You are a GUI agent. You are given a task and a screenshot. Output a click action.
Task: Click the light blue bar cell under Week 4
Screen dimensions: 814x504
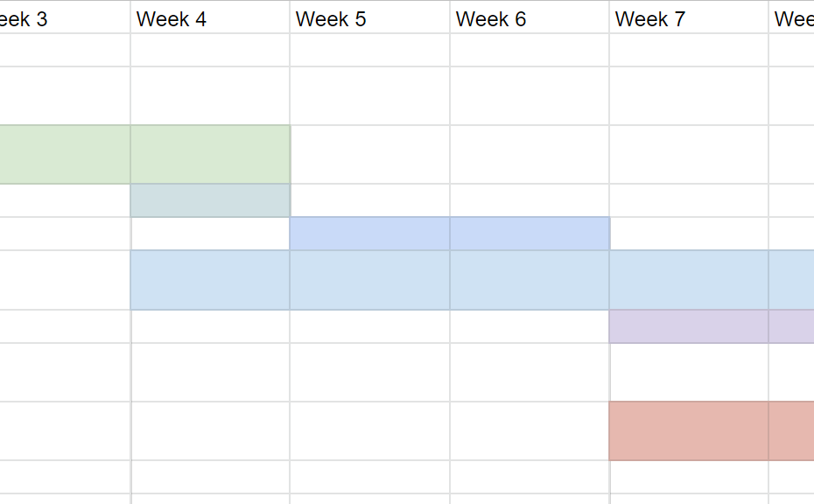pyautogui.click(x=210, y=280)
